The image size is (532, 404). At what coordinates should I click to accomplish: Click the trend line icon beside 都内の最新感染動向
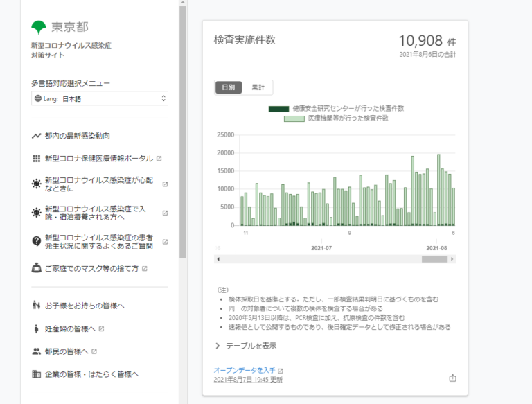pyautogui.click(x=36, y=136)
